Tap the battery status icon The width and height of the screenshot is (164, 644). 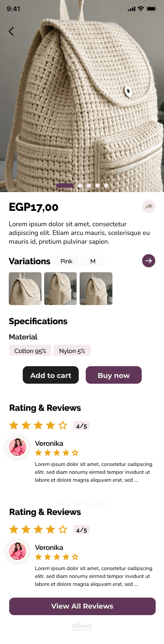(152, 9)
